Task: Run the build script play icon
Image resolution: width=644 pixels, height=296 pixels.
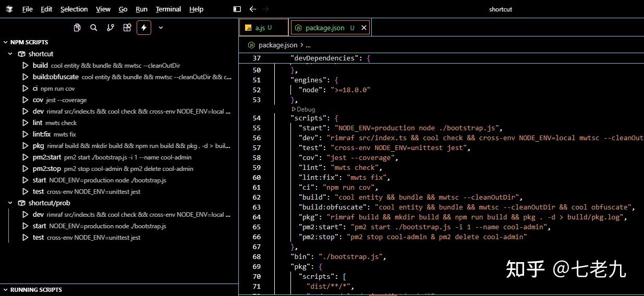Action: 25,66
